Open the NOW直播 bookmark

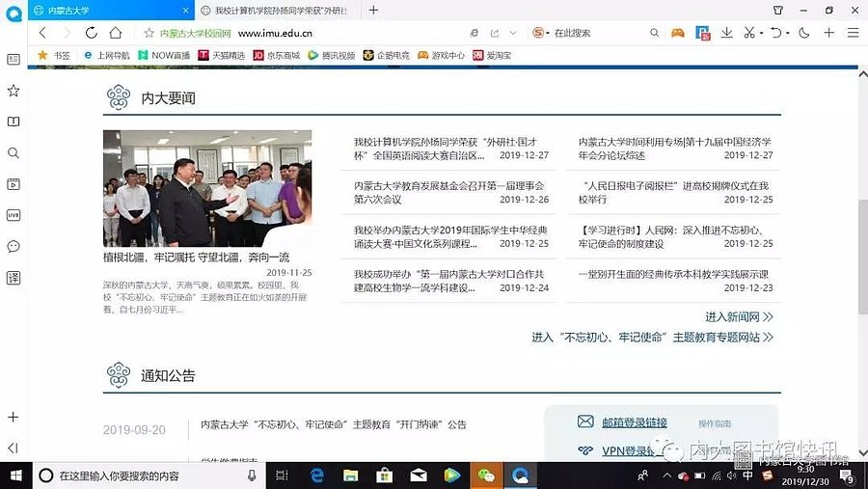click(164, 55)
